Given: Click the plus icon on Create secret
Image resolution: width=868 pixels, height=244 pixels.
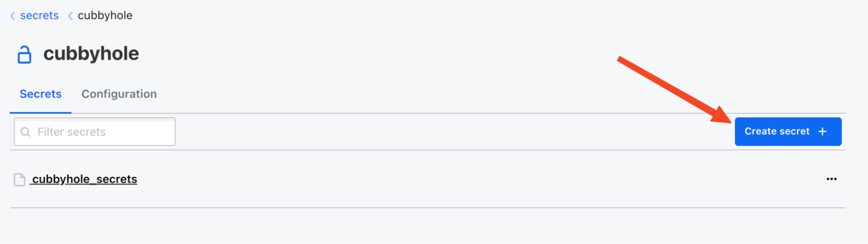Looking at the screenshot, I should coord(822,131).
